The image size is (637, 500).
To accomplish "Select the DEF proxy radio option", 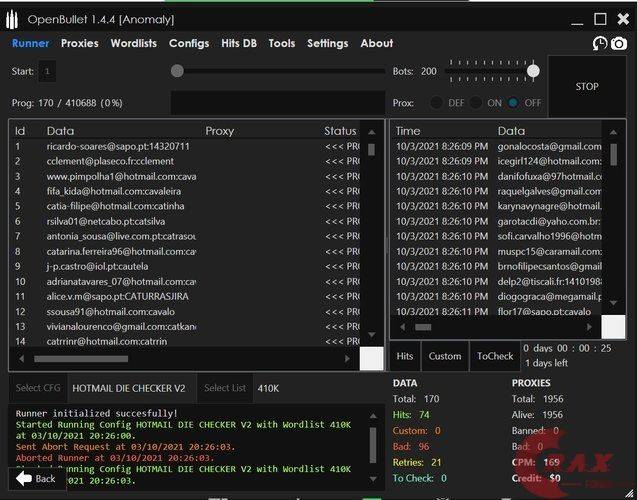I will 437,102.
